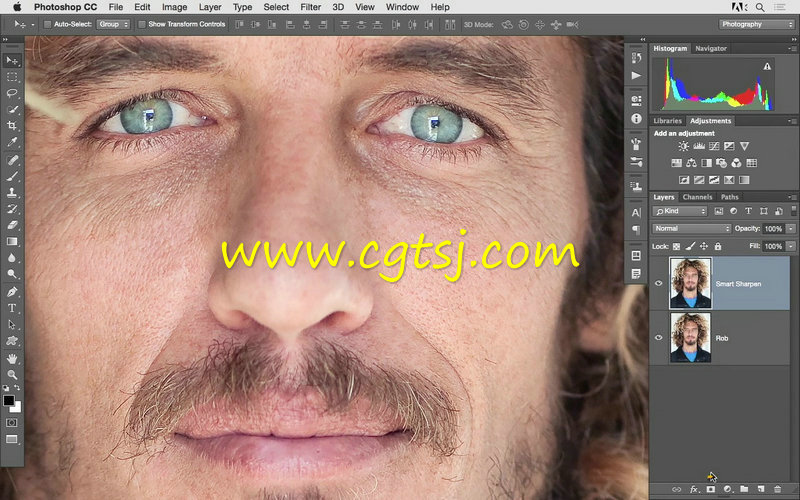This screenshot has height=500, width=800.
Task: Add a Brightness/Contrast adjustment
Action: pyautogui.click(x=683, y=146)
